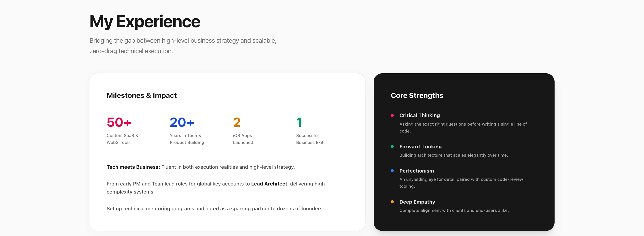This screenshot has width=644, height=236.
Task: Click the blue 20+ statistic
Action: point(182,122)
